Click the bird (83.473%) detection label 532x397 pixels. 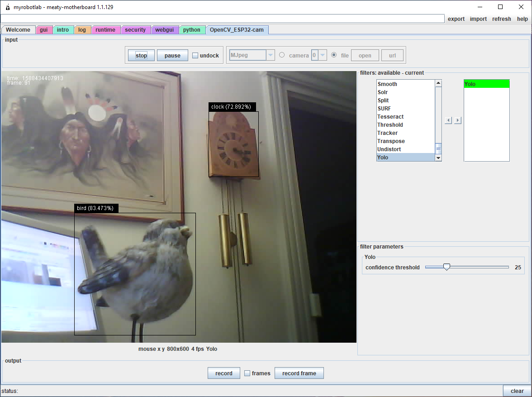tap(96, 208)
